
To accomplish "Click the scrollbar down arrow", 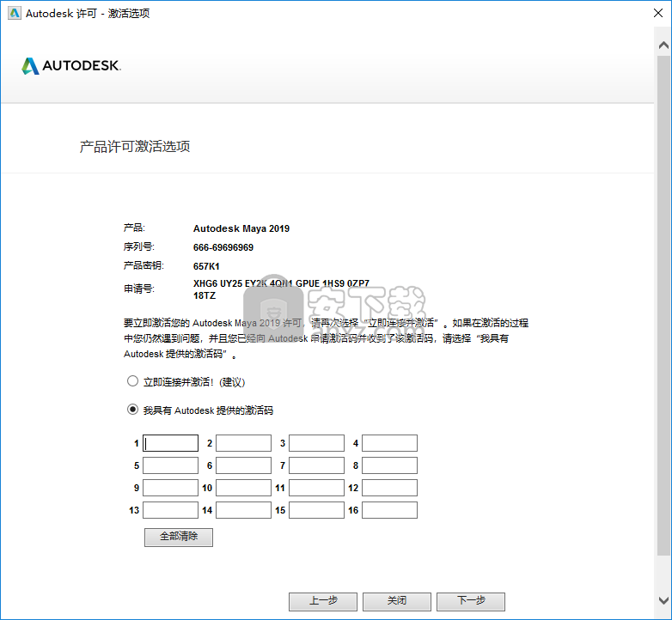I will click(x=663, y=600).
